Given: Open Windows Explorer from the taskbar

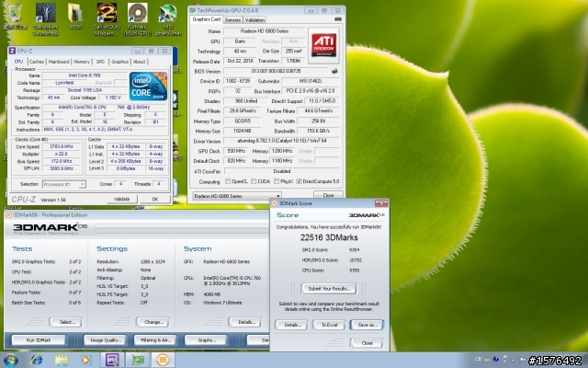Looking at the screenshot, I should 62,360.
